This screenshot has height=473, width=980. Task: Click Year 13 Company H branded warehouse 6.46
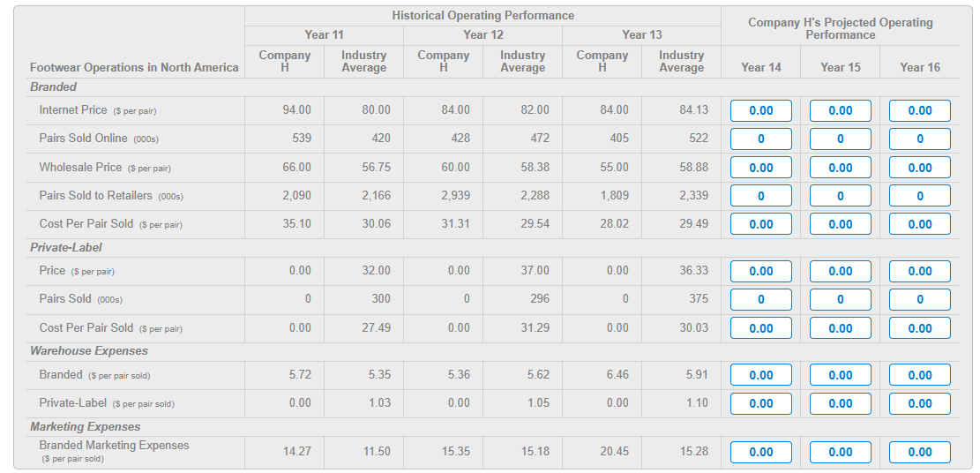[x=617, y=375]
